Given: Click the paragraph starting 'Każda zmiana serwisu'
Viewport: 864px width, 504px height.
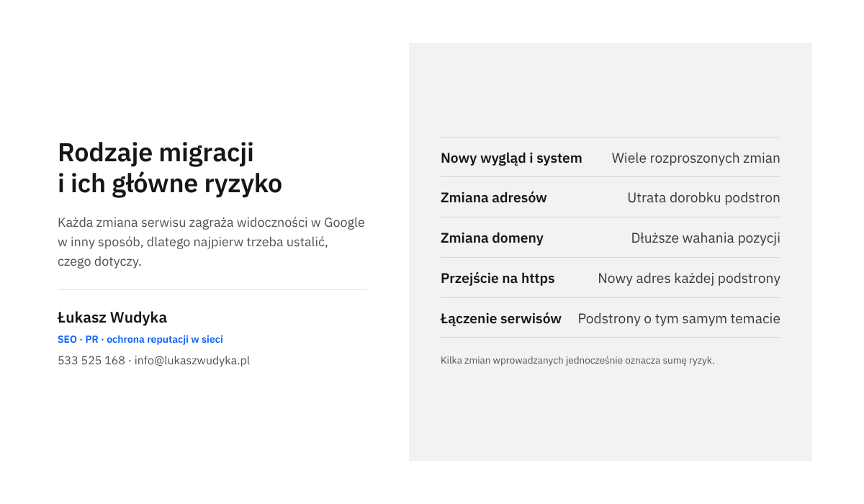Looking at the screenshot, I should [211, 242].
